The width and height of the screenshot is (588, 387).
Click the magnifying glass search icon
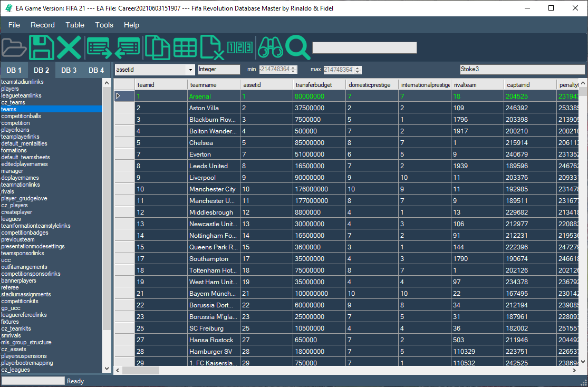tap(298, 47)
